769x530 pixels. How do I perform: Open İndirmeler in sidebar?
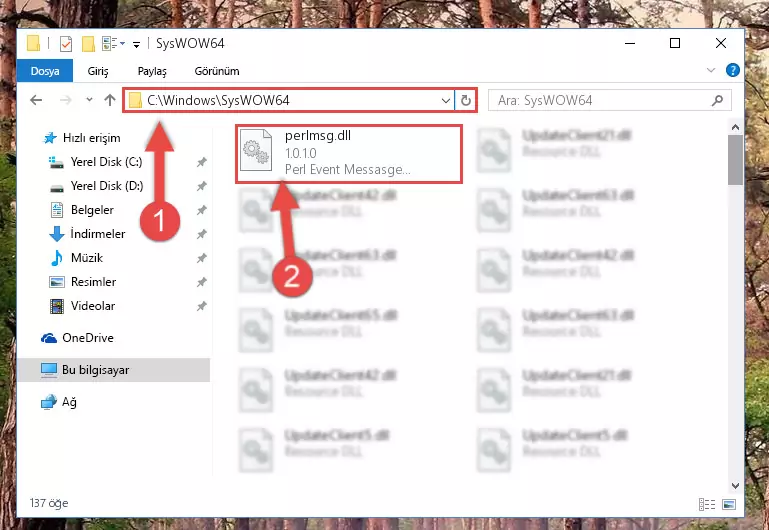pos(98,234)
